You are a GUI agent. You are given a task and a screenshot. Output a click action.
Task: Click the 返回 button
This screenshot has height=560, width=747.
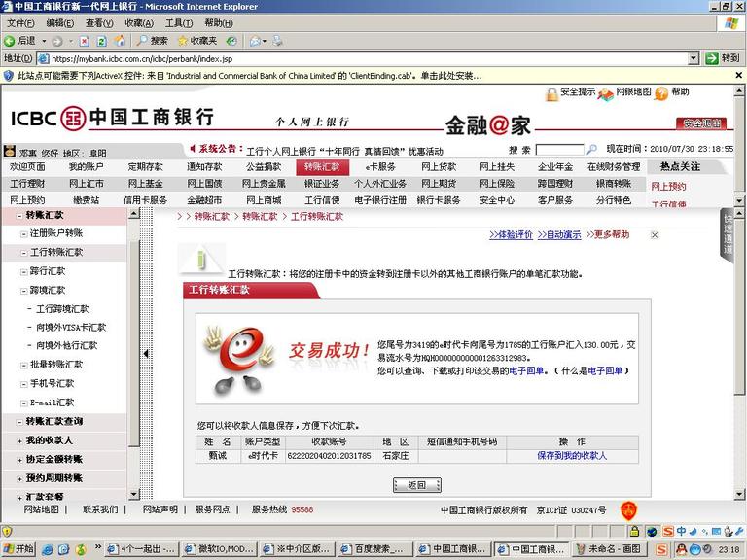pos(417,485)
